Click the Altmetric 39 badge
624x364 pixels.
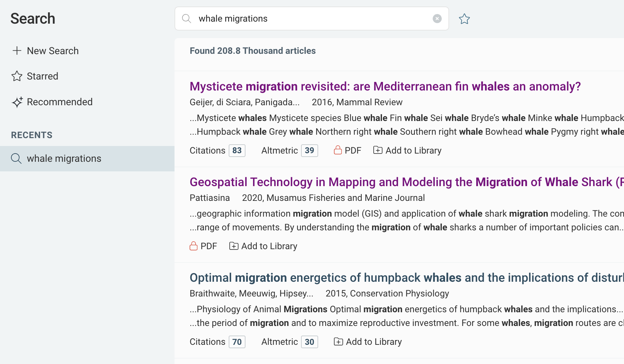[309, 150]
